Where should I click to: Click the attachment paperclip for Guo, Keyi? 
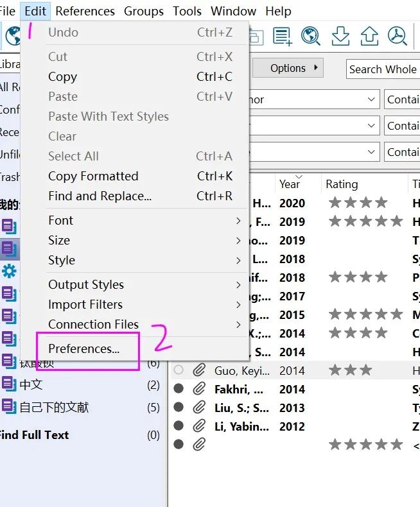pos(199,370)
